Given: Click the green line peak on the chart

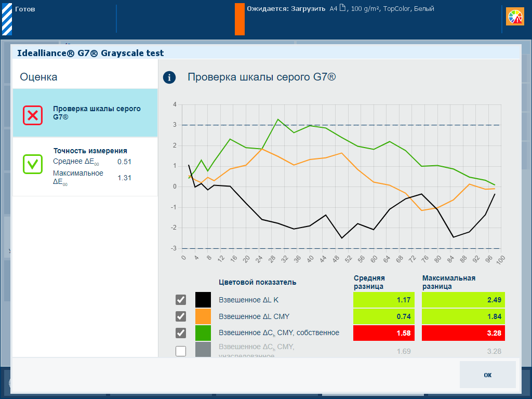Looking at the screenshot, I should (278, 119).
